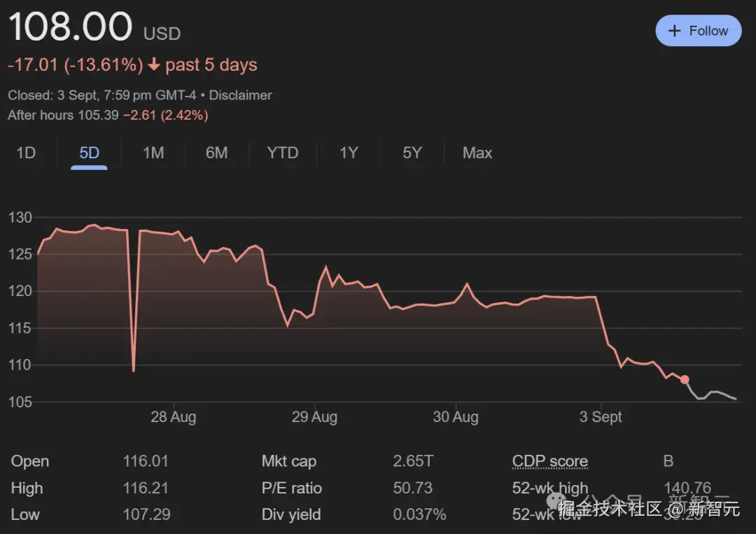The image size is (756, 534).
Task: Click the Mkt cap label
Action: [288, 461]
